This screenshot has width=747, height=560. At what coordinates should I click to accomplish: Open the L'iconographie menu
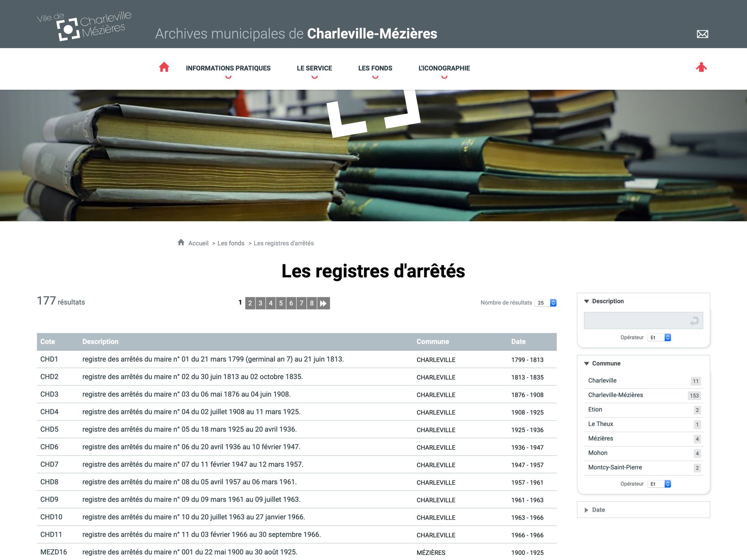(x=444, y=68)
